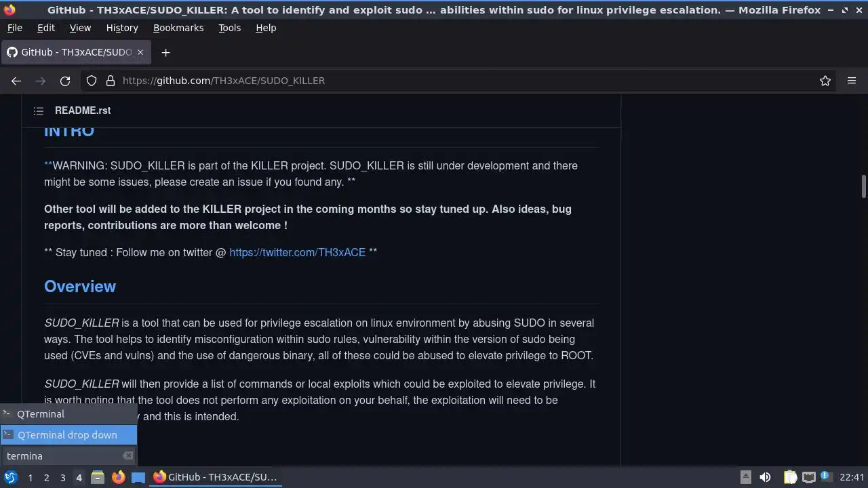868x488 pixels.
Task: Select the GitHub - TH3xACE/SUDO tab
Action: click(76, 52)
